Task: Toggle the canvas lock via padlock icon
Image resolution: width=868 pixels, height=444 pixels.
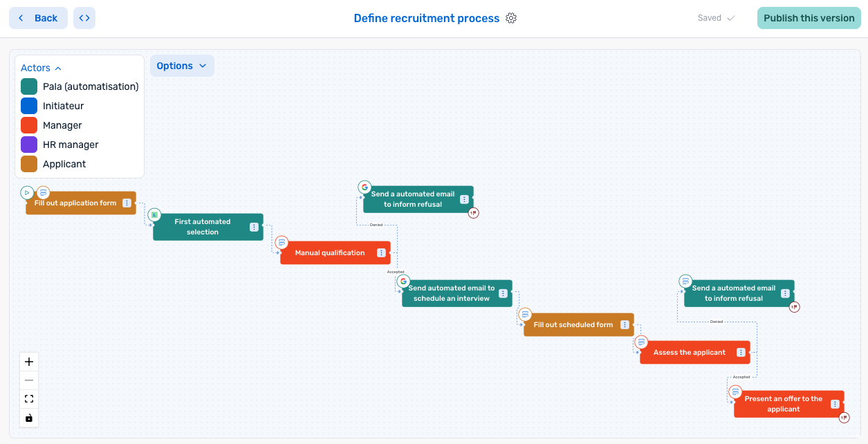Action: coord(29,418)
